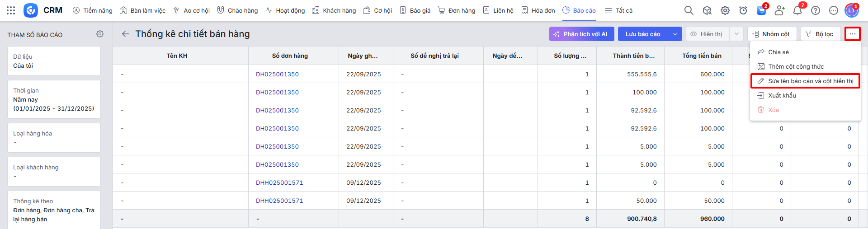Open the Bộ lọc filter button

[x=820, y=34]
